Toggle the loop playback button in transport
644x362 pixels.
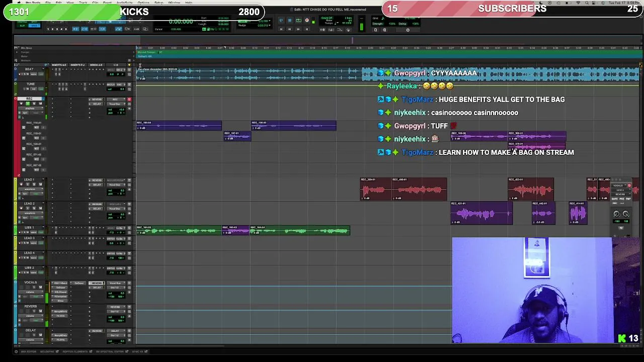pyautogui.click(x=298, y=21)
